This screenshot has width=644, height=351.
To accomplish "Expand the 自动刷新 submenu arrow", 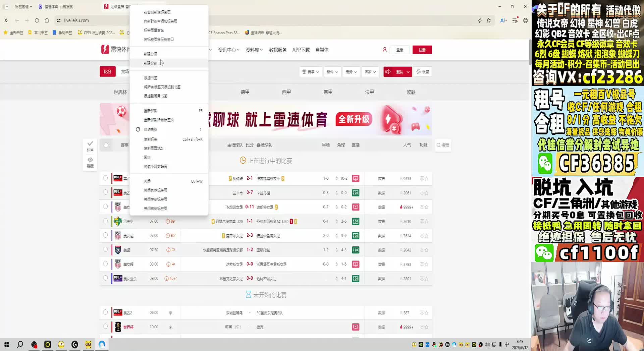I will [201, 129].
